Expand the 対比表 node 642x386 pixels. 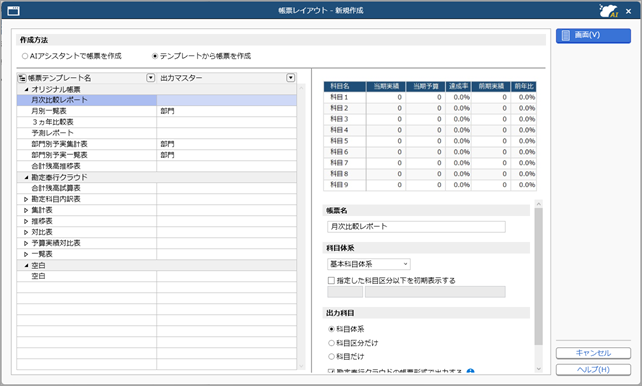(x=26, y=233)
